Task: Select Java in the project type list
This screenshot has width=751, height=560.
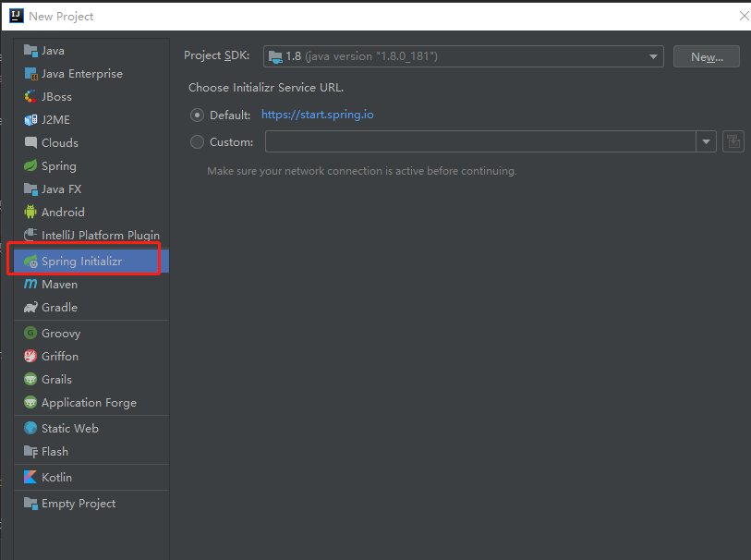Action: [91, 50]
